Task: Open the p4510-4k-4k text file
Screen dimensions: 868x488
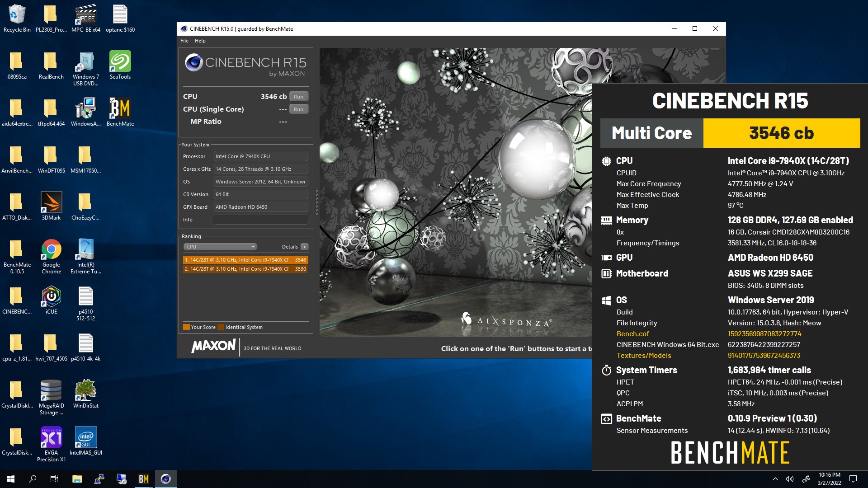Action: [86, 347]
